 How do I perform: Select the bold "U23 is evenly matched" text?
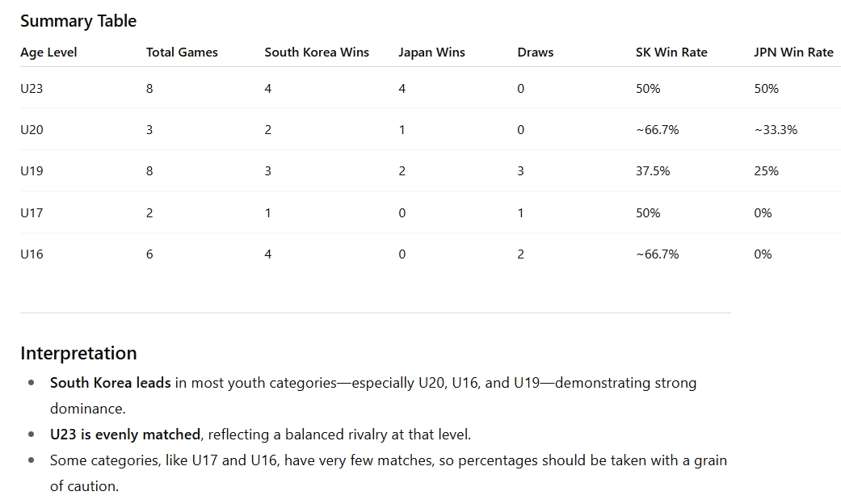click(125, 435)
